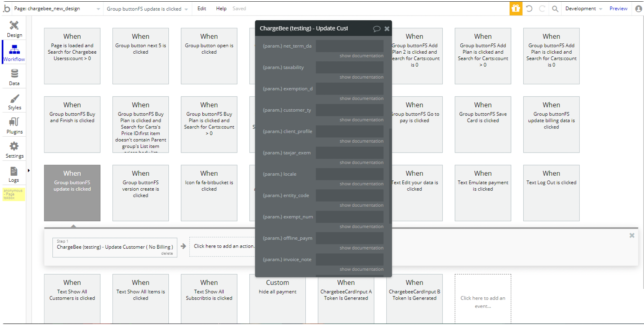The height and width of the screenshot is (336, 644).
Task: Click the offline_paym parameter input field
Action: coord(349,238)
